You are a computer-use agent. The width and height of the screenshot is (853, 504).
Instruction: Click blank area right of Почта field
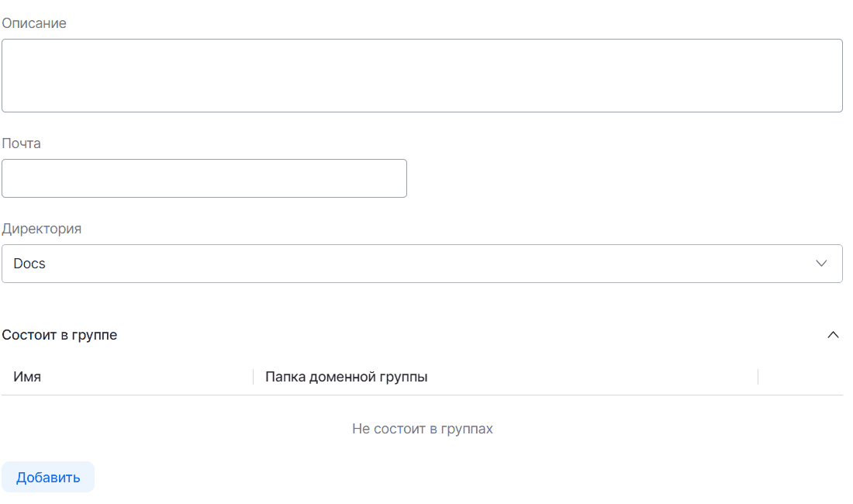(x=620, y=178)
